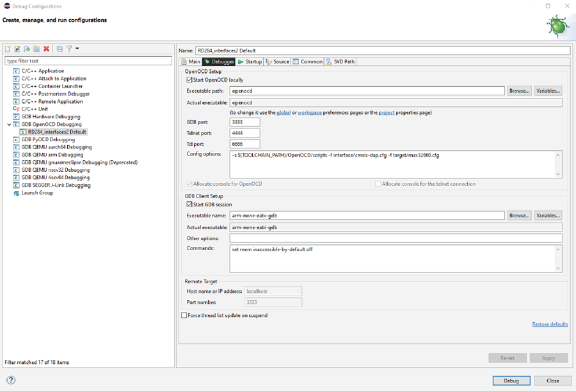Toggle the Start GDB session checkbox
576x392 pixels.
(x=189, y=205)
